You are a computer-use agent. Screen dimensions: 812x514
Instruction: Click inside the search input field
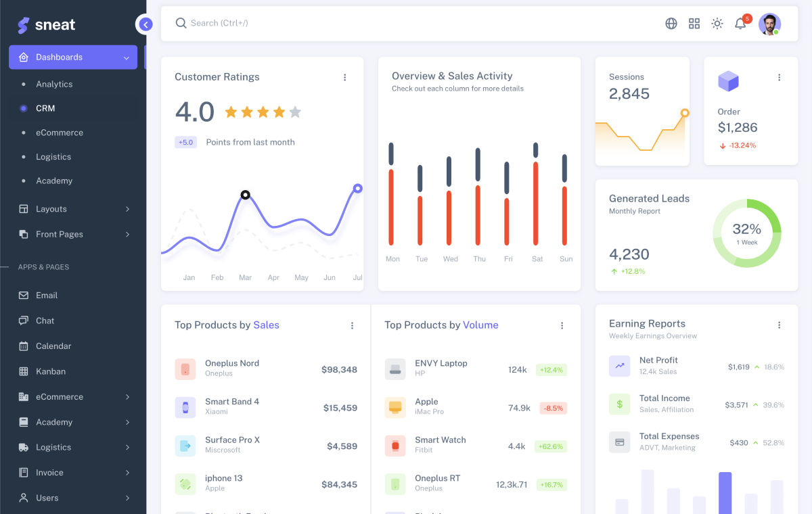pyautogui.click(x=271, y=22)
